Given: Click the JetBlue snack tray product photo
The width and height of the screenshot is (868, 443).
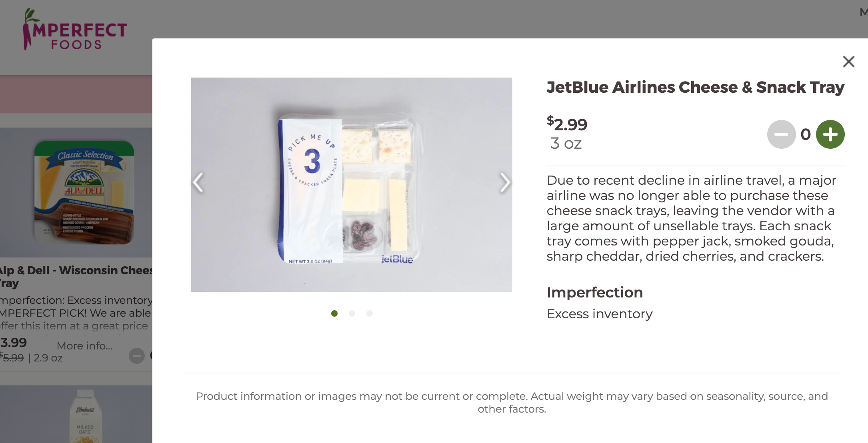Looking at the screenshot, I should click(x=351, y=185).
